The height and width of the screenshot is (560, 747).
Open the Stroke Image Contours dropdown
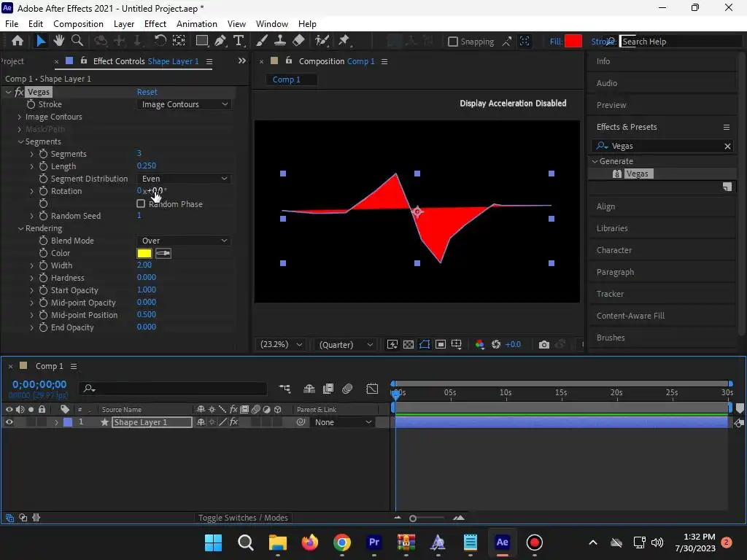(185, 104)
